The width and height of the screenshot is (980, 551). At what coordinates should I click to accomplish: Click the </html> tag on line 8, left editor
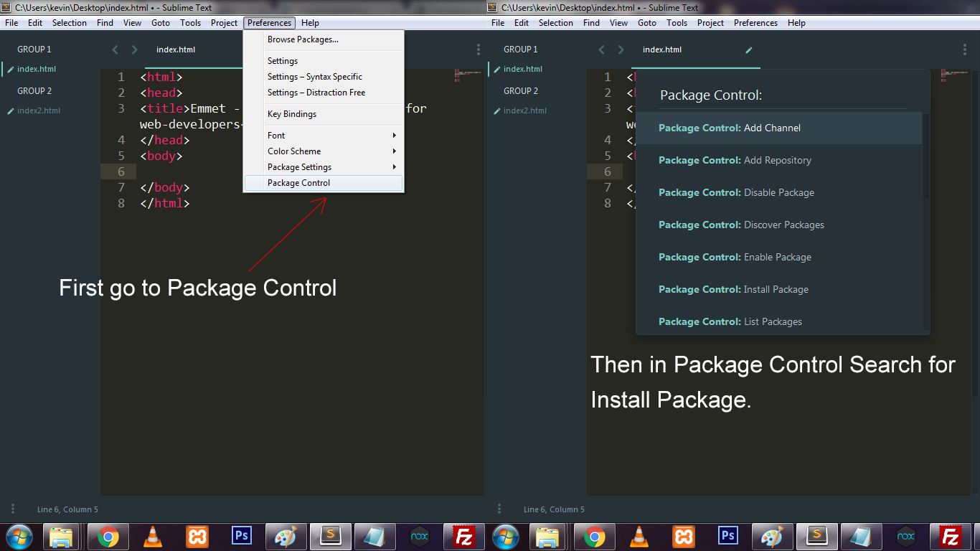pos(165,203)
